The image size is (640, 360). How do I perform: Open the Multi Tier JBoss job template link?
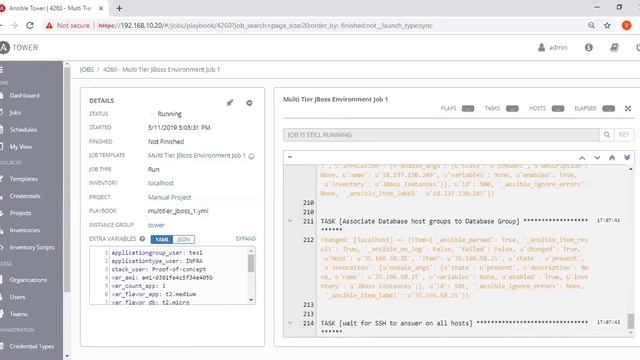pyautogui.click(x=197, y=156)
